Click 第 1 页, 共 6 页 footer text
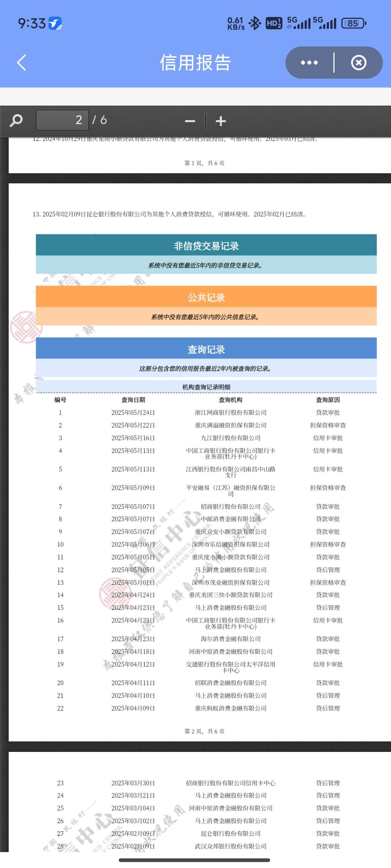This screenshot has height=868, width=391. tap(205, 163)
